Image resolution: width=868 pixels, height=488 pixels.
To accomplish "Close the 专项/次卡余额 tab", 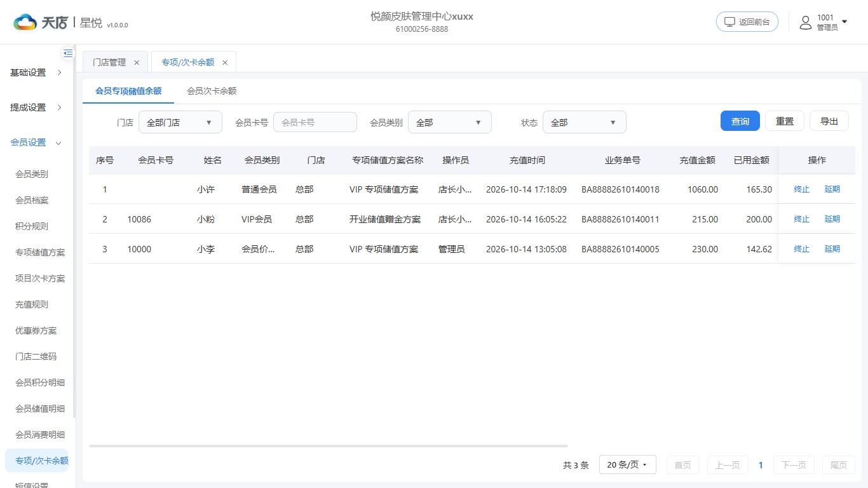I will 225,62.
